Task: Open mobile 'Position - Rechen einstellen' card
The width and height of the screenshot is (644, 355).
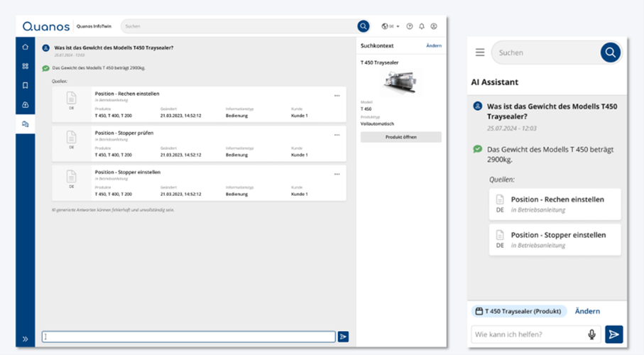Action: pyautogui.click(x=555, y=204)
